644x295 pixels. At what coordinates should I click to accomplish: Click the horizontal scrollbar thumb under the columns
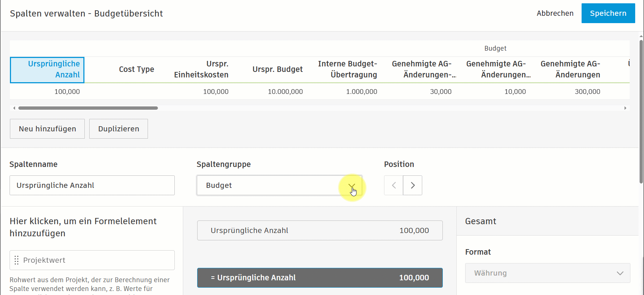[88, 108]
